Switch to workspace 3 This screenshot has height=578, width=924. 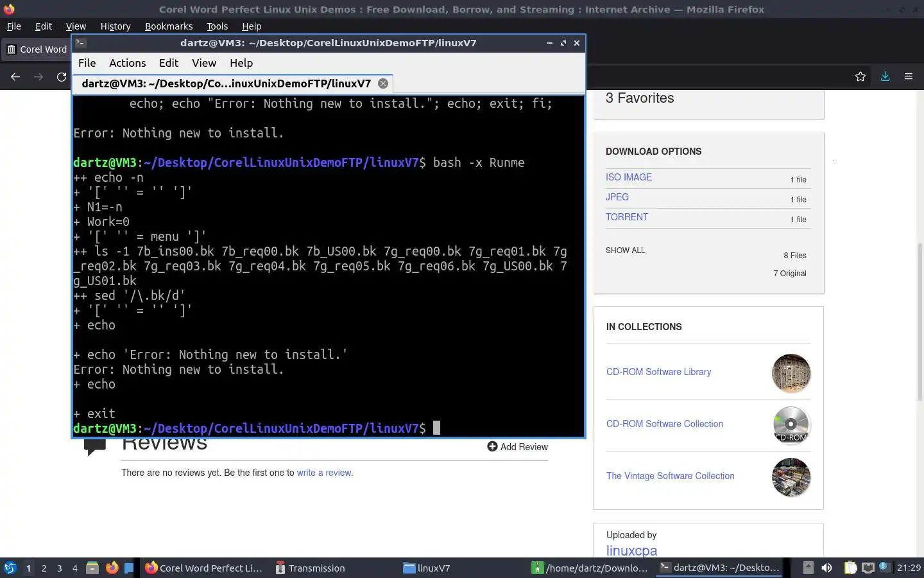coord(60,568)
